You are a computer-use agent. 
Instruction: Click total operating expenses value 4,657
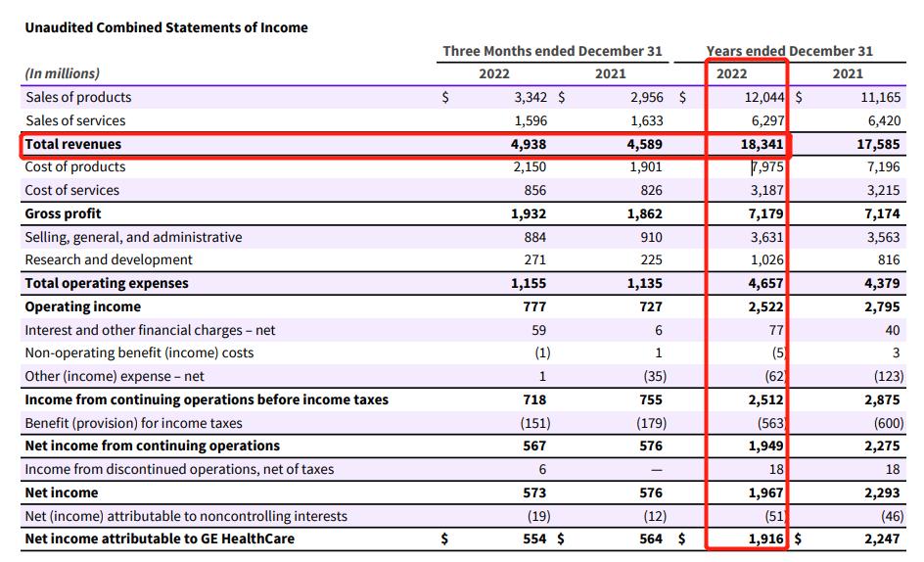(x=765, y=283)
